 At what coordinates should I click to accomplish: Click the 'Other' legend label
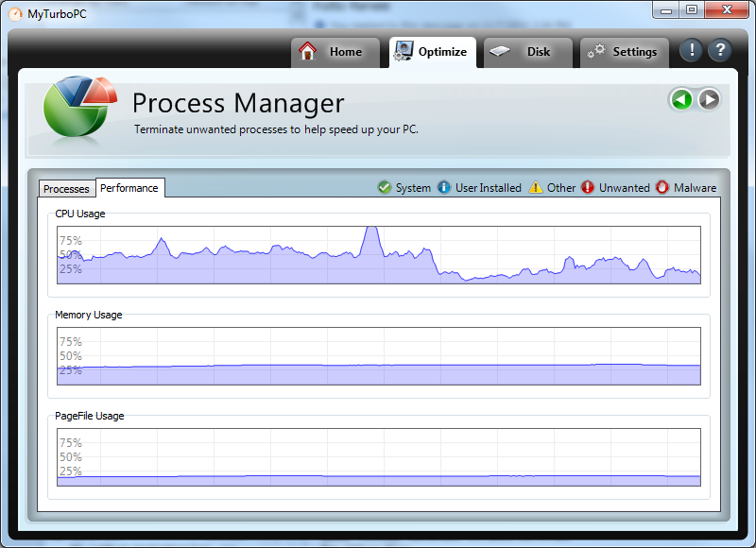pos(561,188)
